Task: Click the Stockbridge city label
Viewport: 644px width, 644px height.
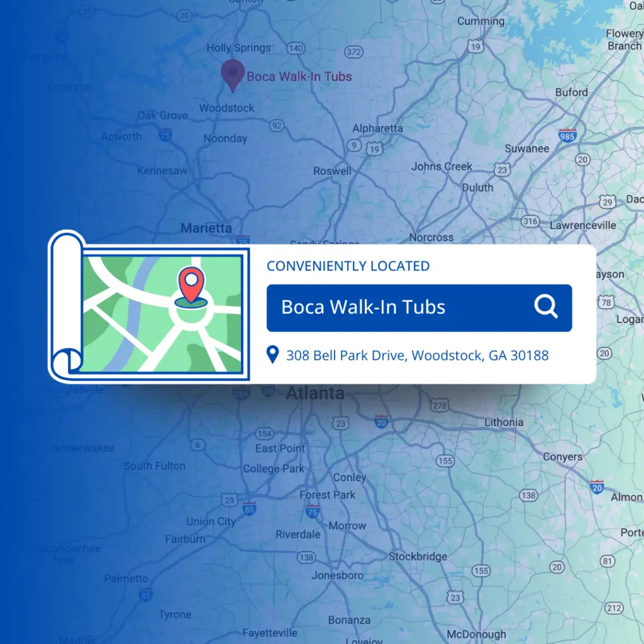Action: (x=418, y=557)
